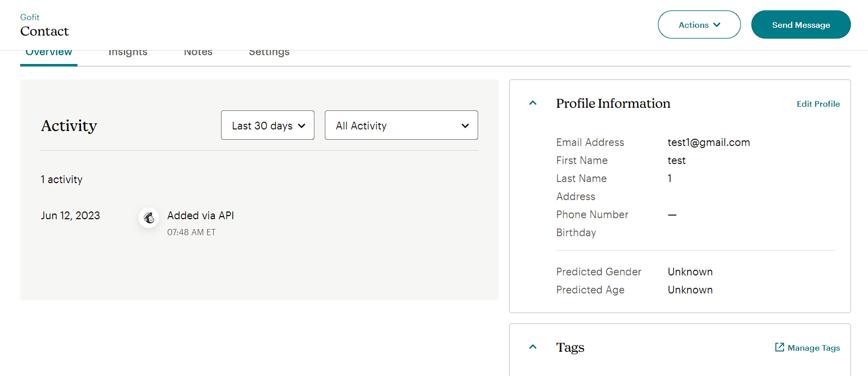
Task: Switch to the Notes tab
Action: pyautogui.click(x=198, y=51)
